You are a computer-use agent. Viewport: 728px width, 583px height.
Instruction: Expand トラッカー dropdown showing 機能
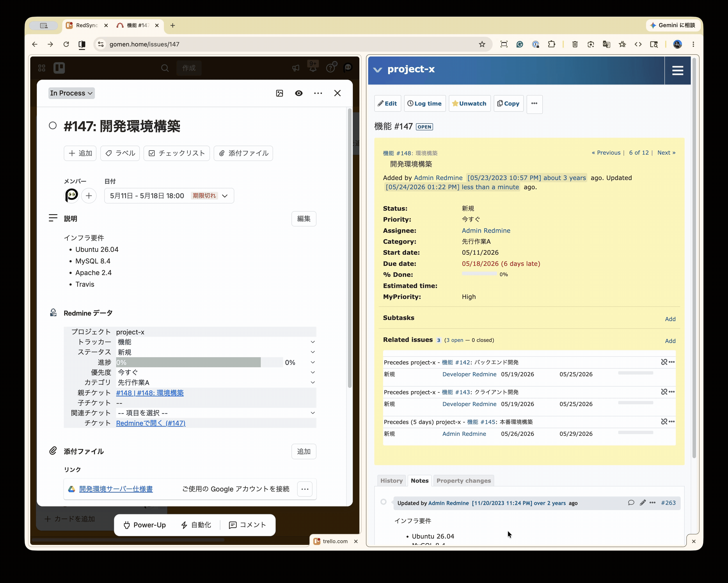216,342
